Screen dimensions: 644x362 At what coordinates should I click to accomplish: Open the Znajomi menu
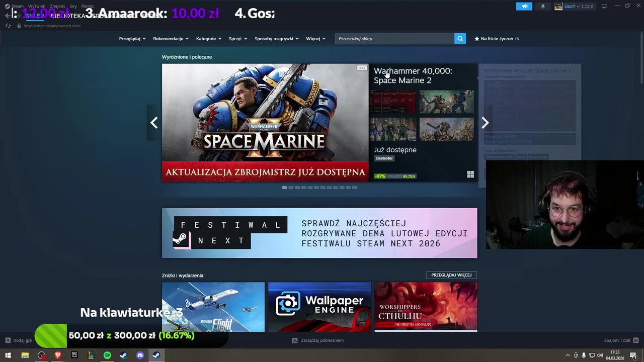coord(57,6)
